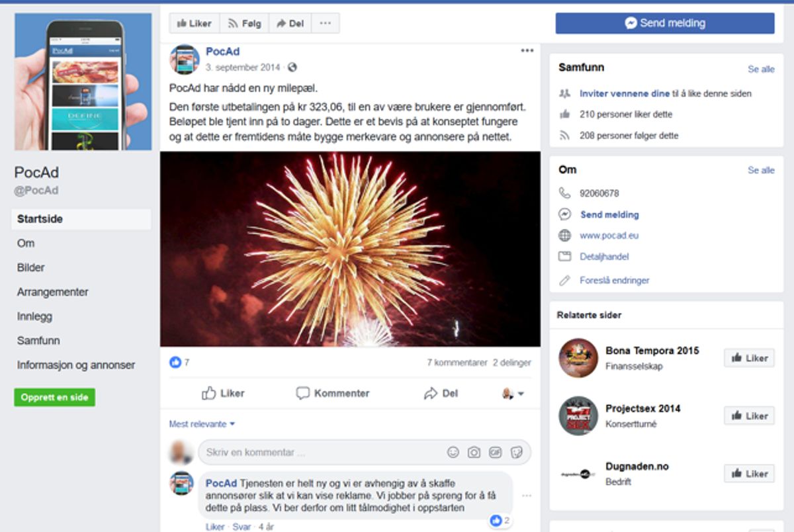The image size is (794, 532).
Task: Click the Messenger icon in the Om section
Action: [564, 214]
